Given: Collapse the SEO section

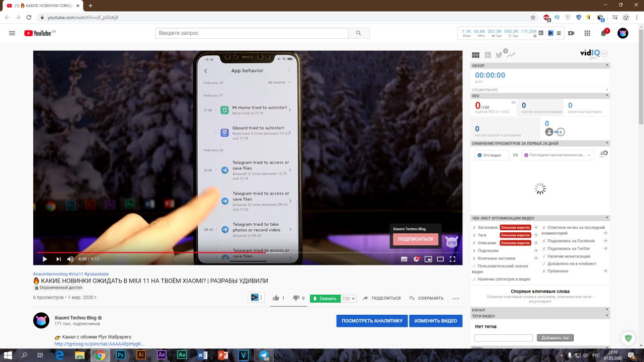Looking at the screenshot, I should point(607,96).
